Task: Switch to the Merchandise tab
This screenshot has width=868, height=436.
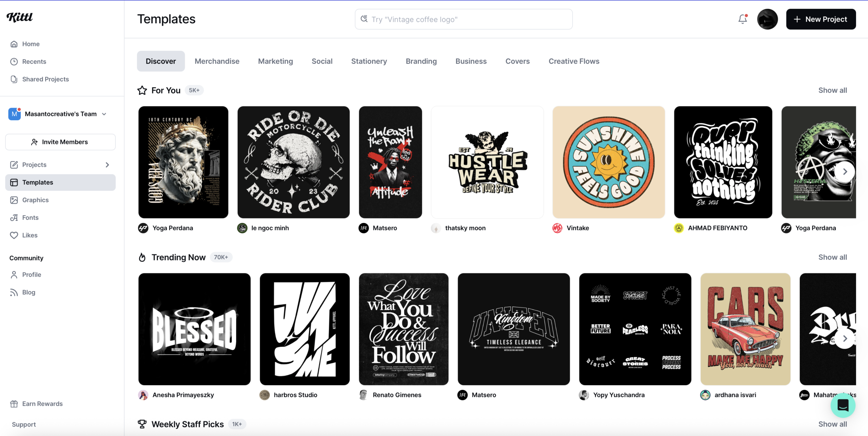Action: 217,61
